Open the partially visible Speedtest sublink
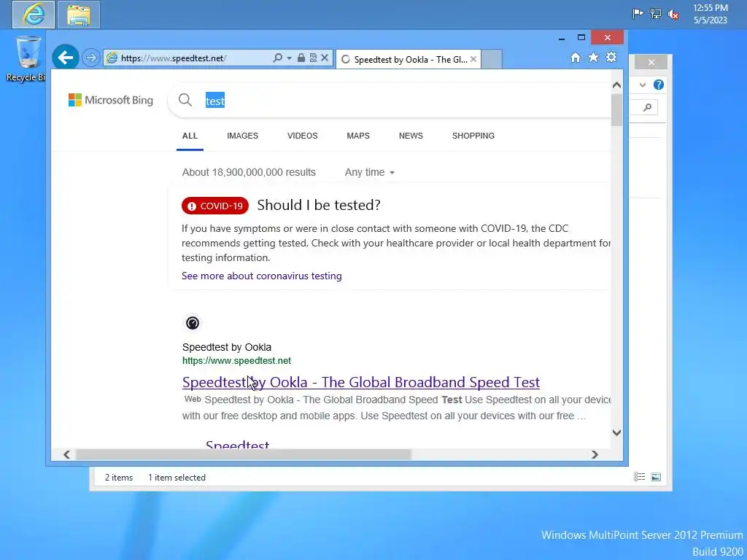Screen dimensions: 747x560 [237, 444]
